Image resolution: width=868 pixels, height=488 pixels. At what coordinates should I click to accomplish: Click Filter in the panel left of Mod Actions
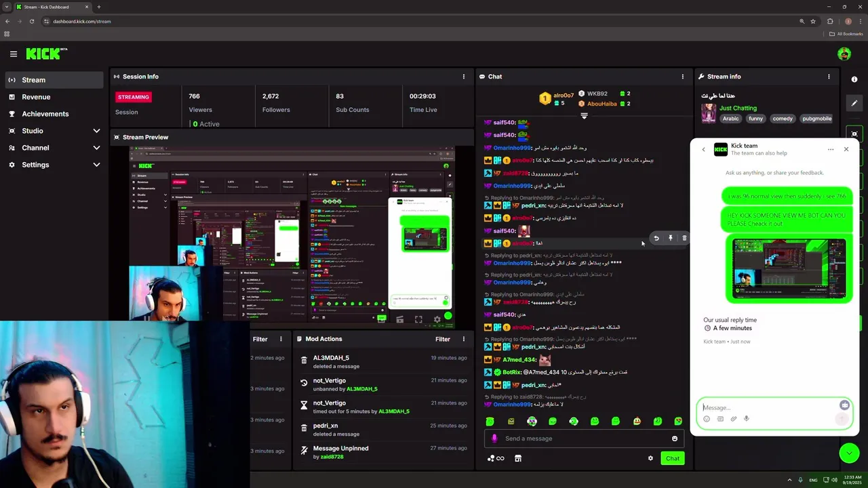tap(260, 339)
